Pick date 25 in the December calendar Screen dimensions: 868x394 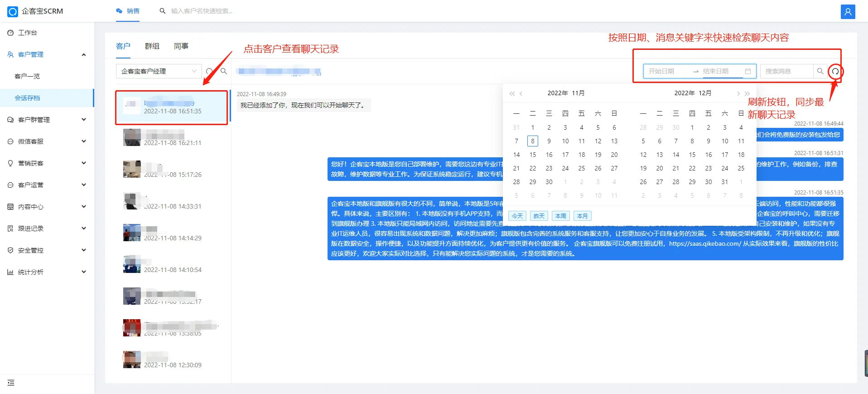(741, 168)
